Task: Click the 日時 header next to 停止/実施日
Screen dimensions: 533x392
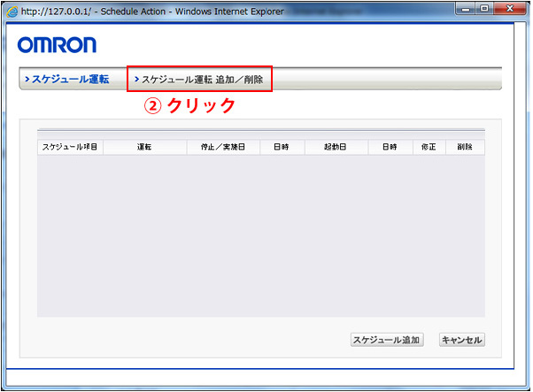Action: (282, 147)
